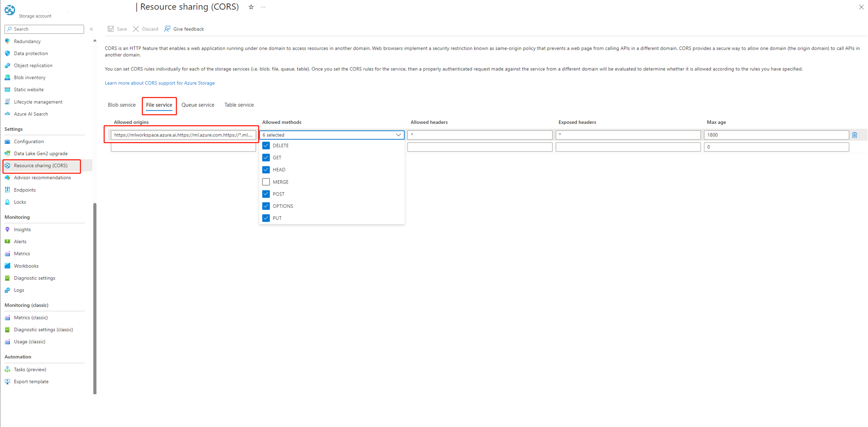Open Resource sharing (CORS) menu item
The image size is (868, 427).
(41, 166)
